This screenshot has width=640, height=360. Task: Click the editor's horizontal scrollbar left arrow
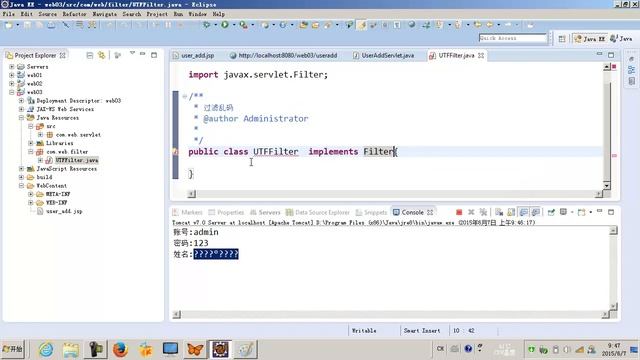tap(192, 194)
